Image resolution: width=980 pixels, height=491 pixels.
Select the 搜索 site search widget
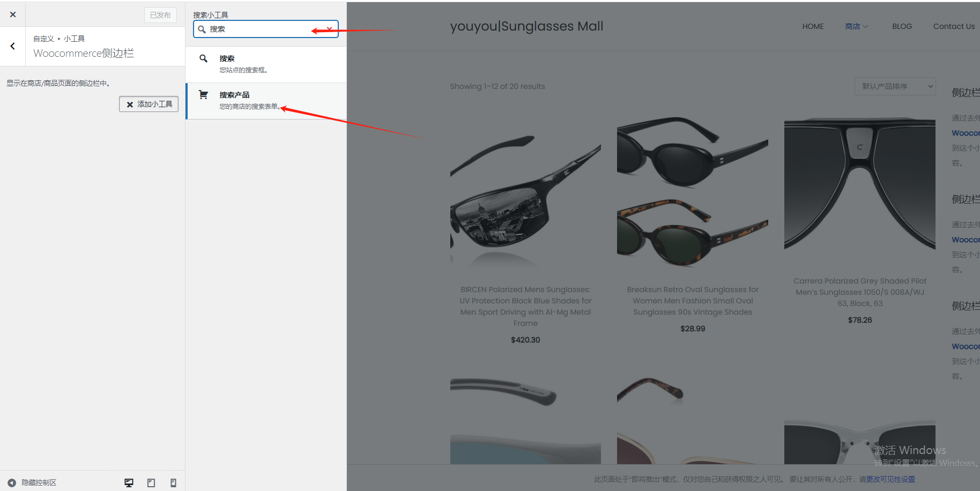click(266, 64)
